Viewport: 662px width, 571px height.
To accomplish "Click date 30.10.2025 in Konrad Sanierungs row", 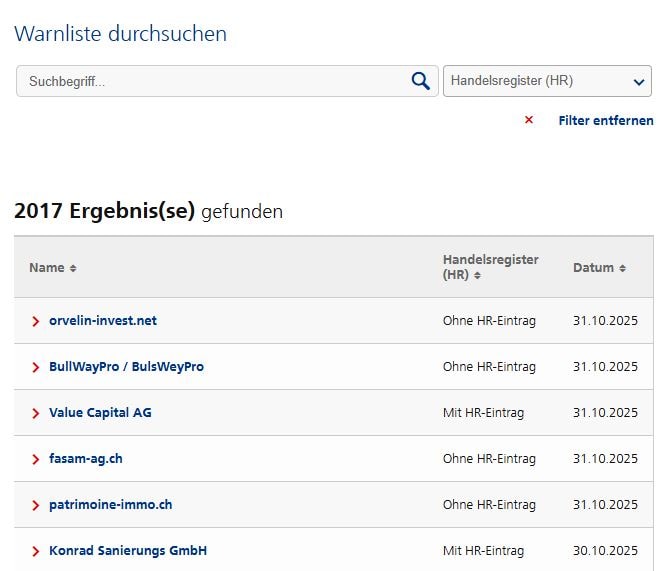I will coord(605,551).
